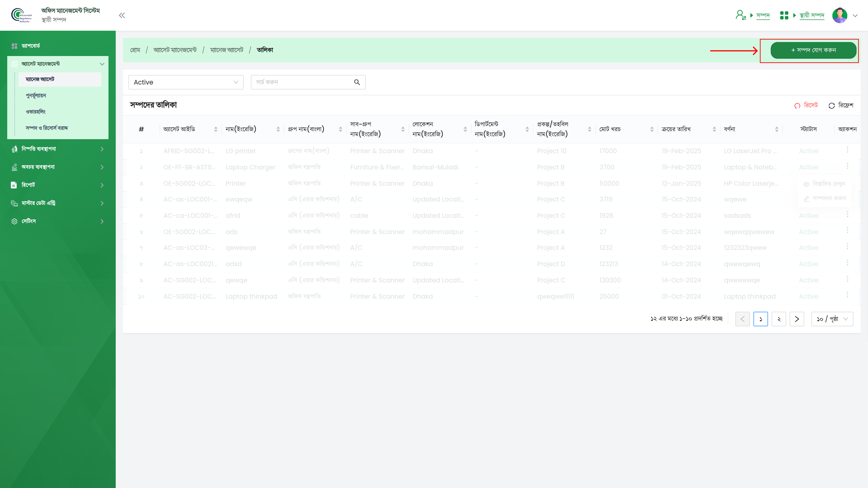Expand the রিপোর্ট chevron
The height and width of the screenshot is (488, 868).
click(x=102, y=185)
